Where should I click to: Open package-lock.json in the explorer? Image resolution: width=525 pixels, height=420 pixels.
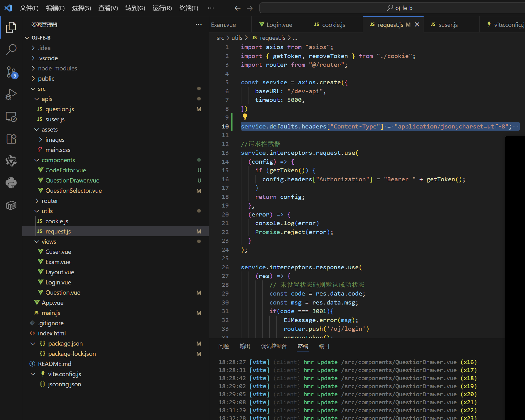(x=116, y=354)
